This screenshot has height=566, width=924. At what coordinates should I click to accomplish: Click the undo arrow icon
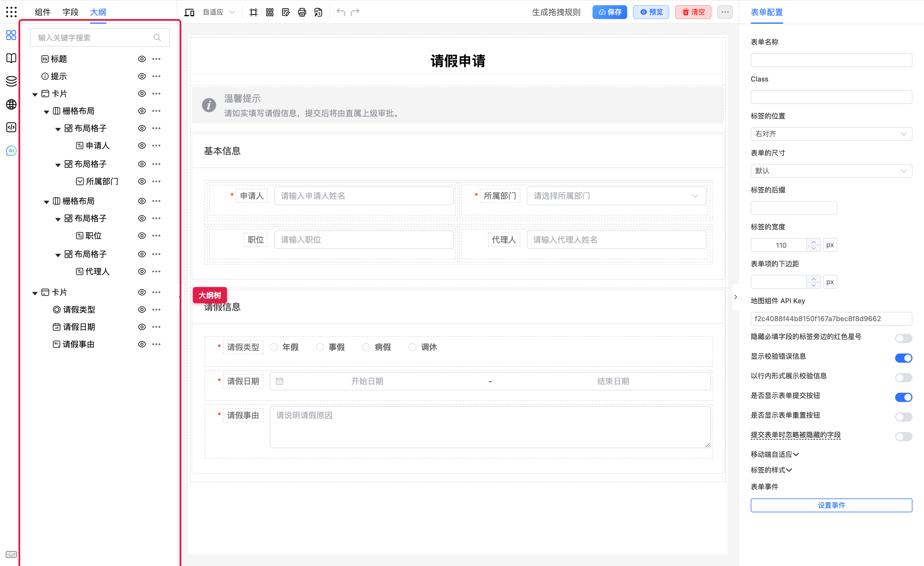tap(341, 12)
